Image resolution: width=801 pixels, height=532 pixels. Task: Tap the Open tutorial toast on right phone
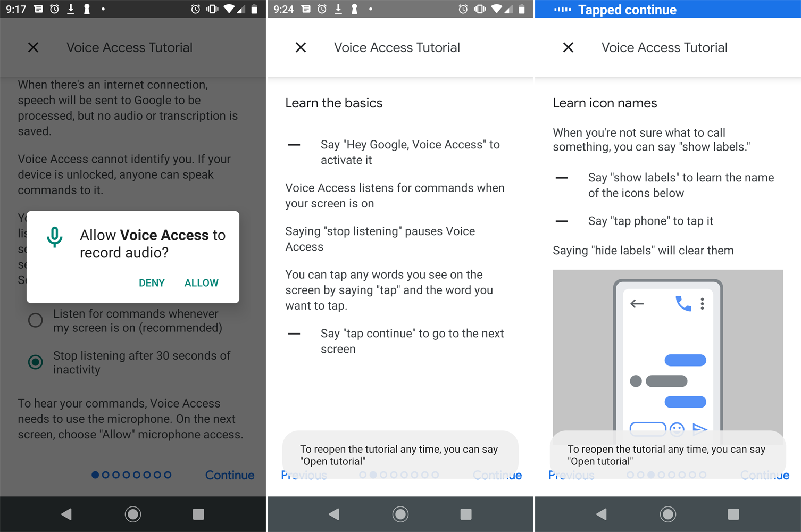coord(668,455)
